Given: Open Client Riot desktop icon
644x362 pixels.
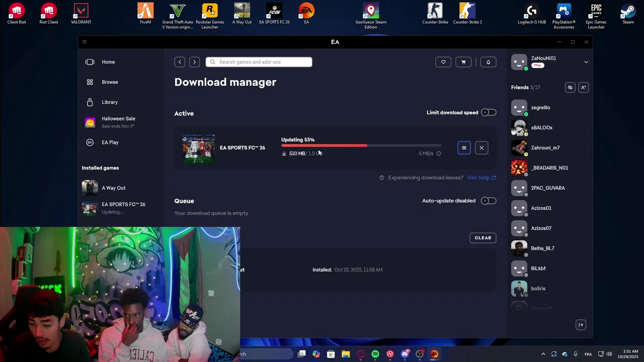Looking at the screenshot, I should (x=17, y=14).
